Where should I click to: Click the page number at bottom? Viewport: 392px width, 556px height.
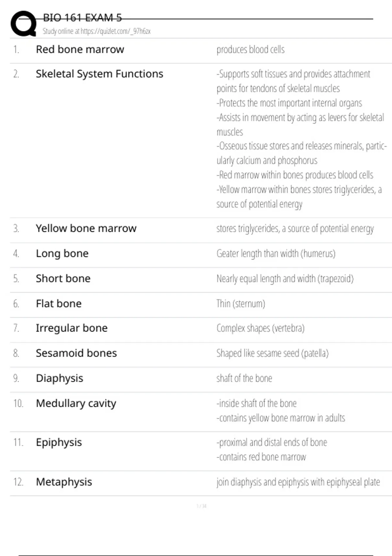201,506
